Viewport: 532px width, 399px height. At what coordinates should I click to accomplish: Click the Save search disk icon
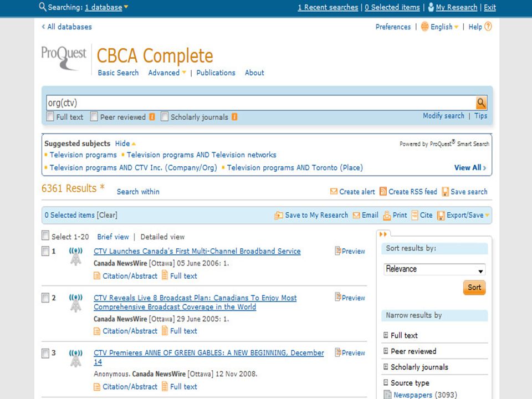point(445,192)
